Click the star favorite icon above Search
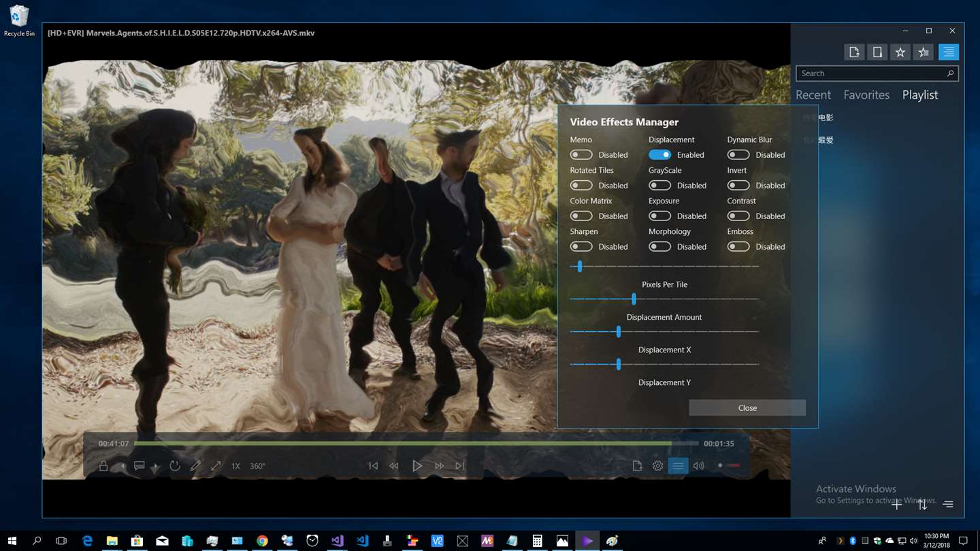 900,52
